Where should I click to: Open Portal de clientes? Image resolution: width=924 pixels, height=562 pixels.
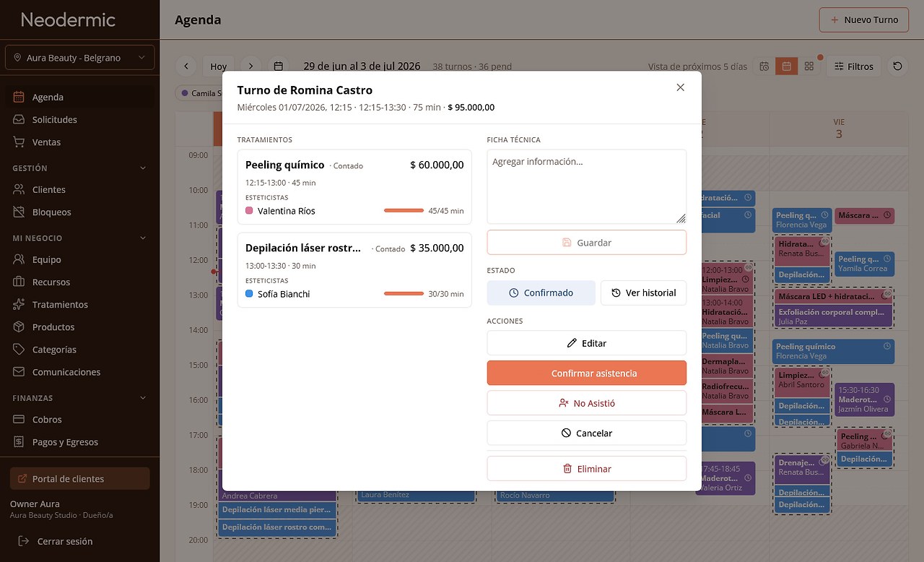pos(79,479)
